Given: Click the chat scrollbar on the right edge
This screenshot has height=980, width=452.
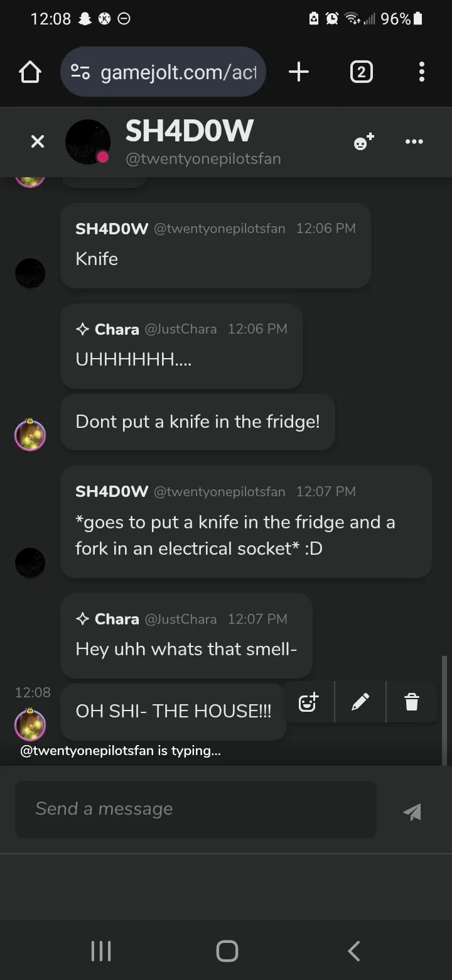Looking at the screenshot, I should point(444,710).
